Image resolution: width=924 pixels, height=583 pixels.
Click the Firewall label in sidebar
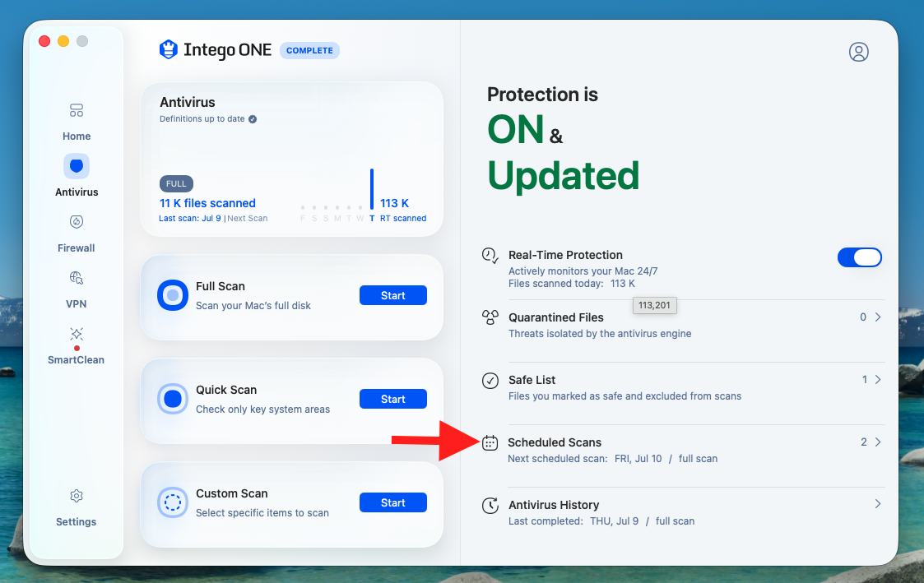[76, 248]
